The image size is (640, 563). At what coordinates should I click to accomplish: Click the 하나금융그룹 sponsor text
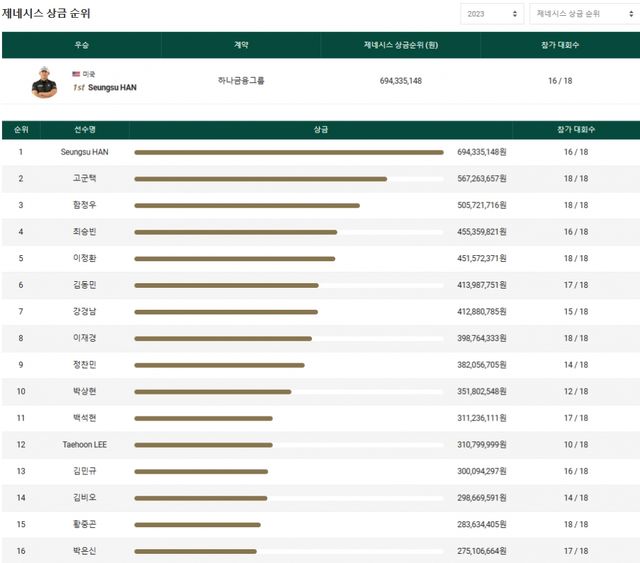(241, 81)
